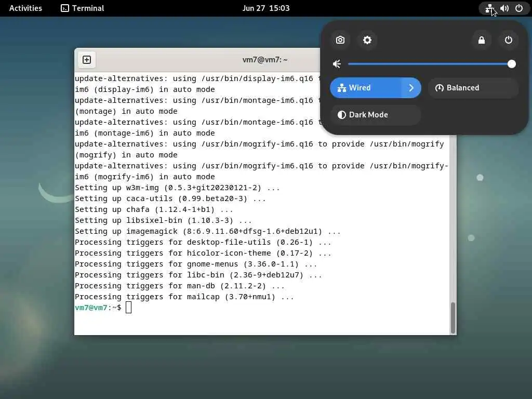
Task: Mute sound via the panel speaker icon
Action: coord(337,64)
